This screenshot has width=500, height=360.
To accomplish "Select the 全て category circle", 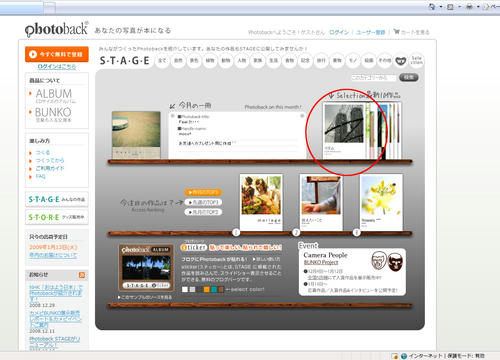I will pyautogui.click(x=162, y=61).
